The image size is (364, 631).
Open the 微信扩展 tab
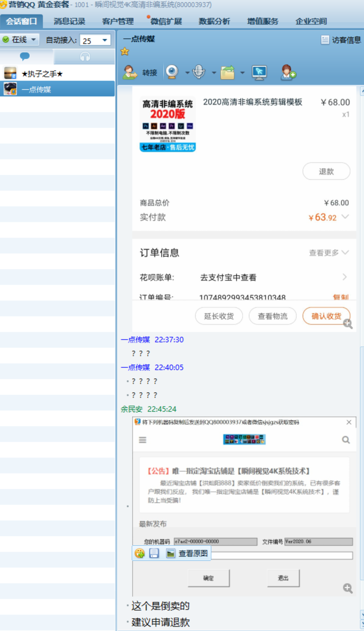coord(166,21)
